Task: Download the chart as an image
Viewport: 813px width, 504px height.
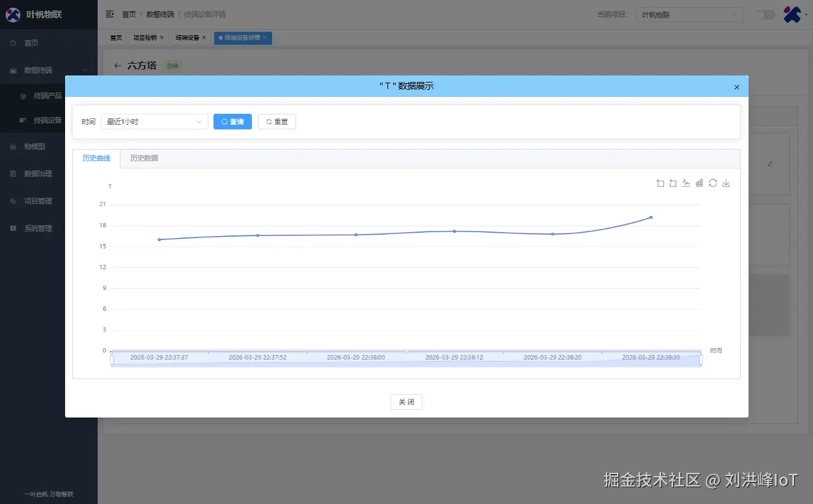Action: coord(726,183)
